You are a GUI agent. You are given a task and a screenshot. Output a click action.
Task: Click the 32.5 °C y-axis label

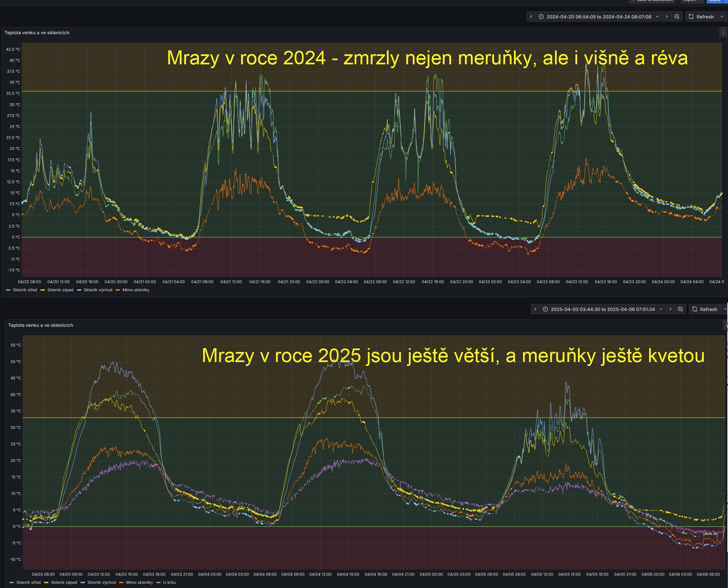click(13, 93)
